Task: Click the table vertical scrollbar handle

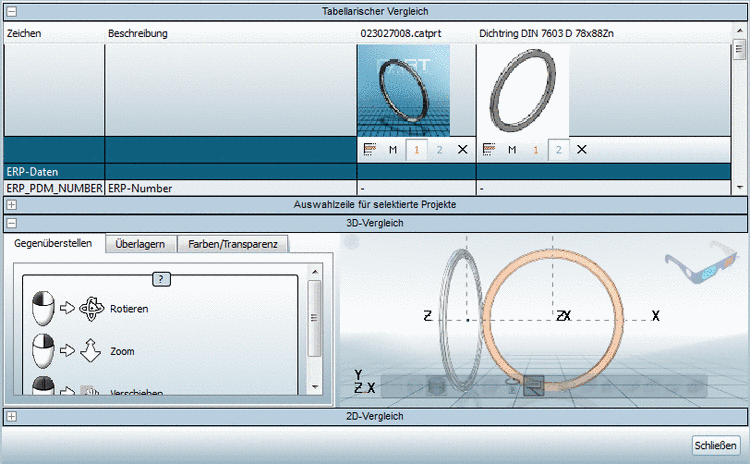Action: (x=739, y=51)
